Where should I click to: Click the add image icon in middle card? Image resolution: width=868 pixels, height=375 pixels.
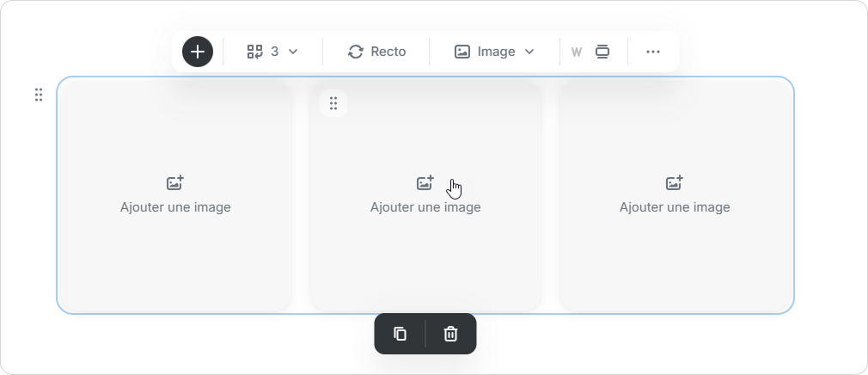425,183
